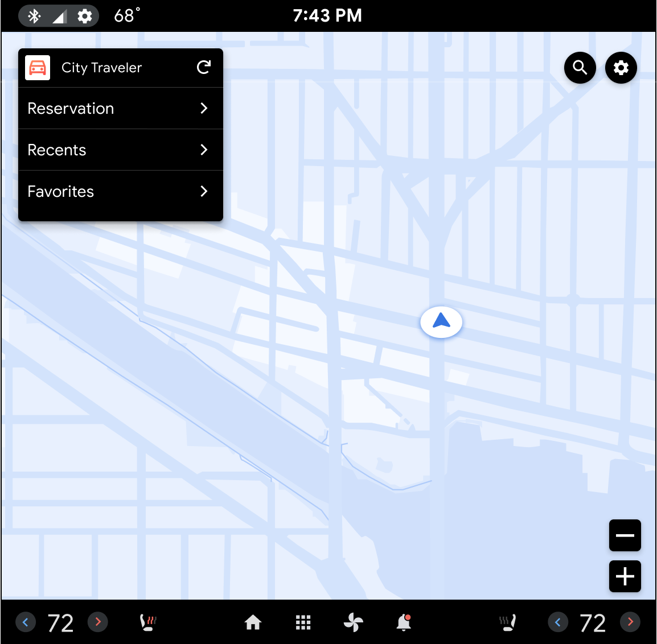Screen dimensions: 657x644
Task: Tap the City Traveler car icon
Action: coord(38,67)
